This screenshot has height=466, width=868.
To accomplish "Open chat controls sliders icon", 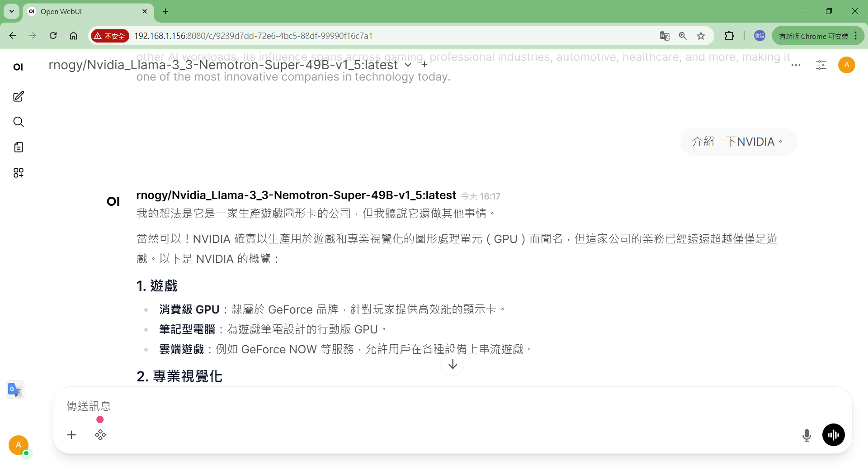I will click(821, 65).
